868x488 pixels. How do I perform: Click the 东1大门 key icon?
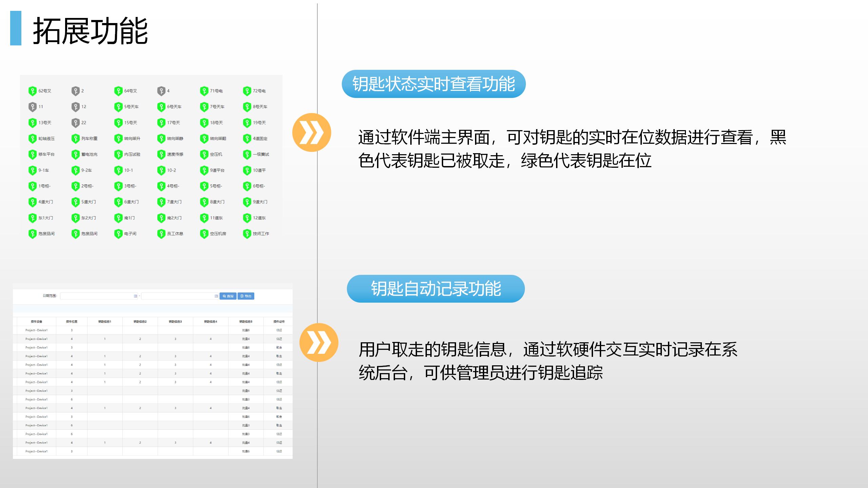point(32,218)
